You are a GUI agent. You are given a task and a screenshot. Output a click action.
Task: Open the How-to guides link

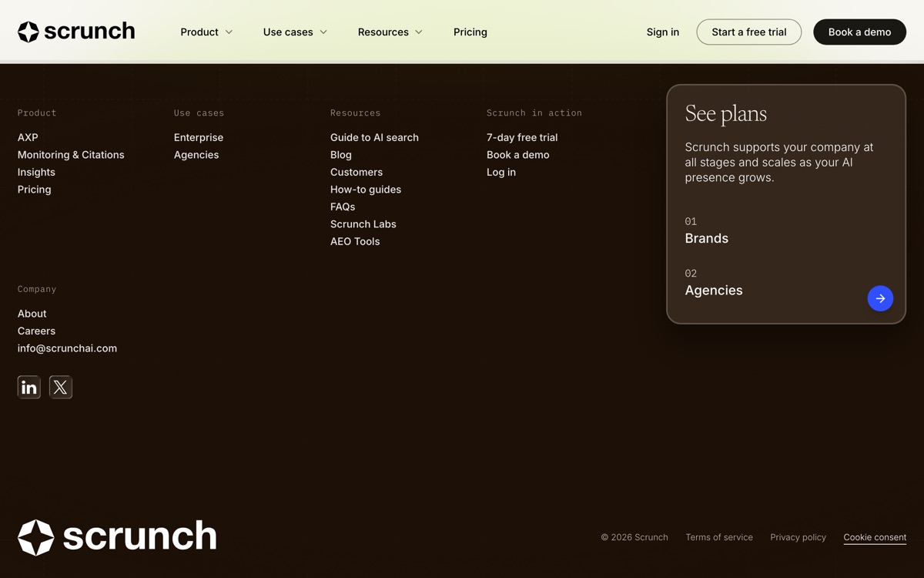366,190
